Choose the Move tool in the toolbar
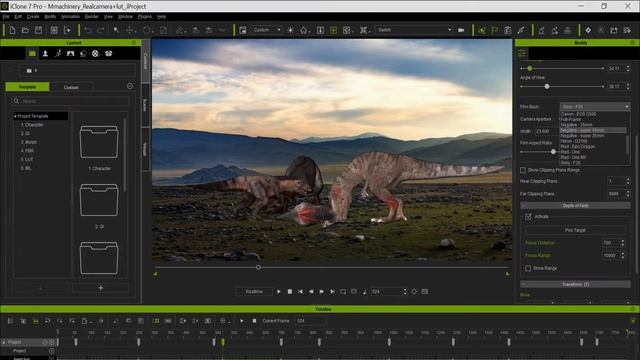Viewport: 640px width, 360px height. [x=130, y=30]
